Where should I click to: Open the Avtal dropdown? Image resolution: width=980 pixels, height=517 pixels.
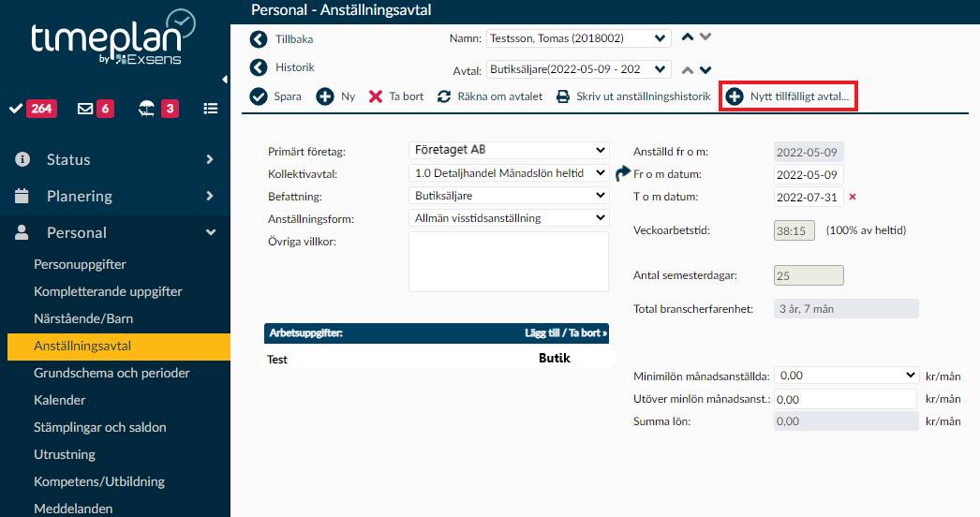tap(579, 69)
